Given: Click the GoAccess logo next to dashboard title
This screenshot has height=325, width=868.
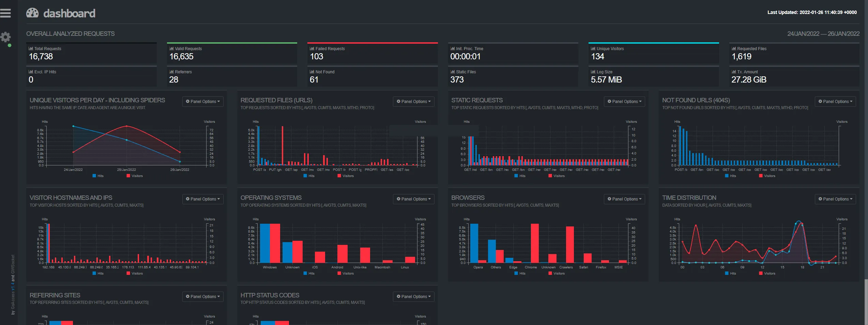Looking at the screenshot, I should click(x=33, y=12).
